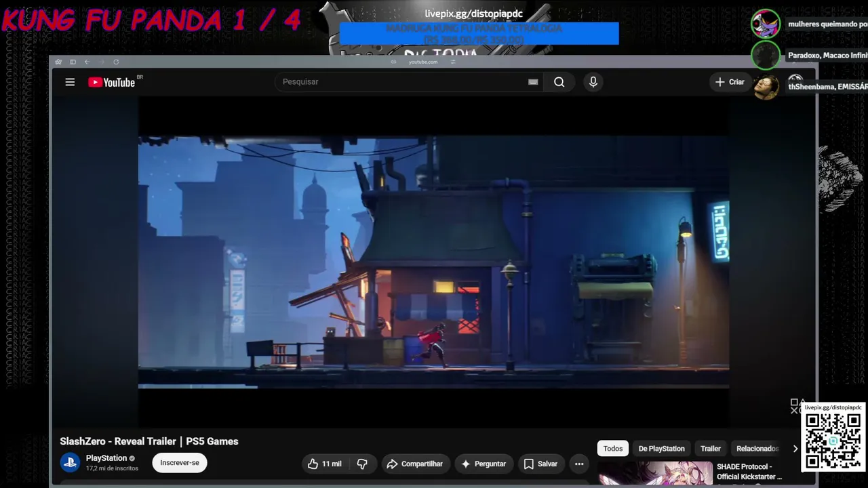Select the De PlayStation filter chip
This screenshot has height=488, width=868.
click(661, 449)
